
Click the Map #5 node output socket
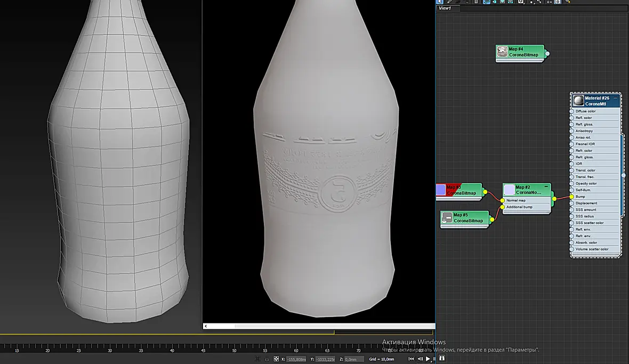(x=492, y=219)
